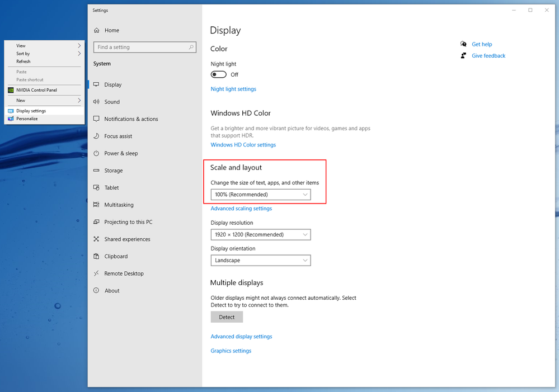Image resolution: width=559 pixels, height=392 pixels.
Task: Open the Storage settings page
Action: tap(145, 171)
